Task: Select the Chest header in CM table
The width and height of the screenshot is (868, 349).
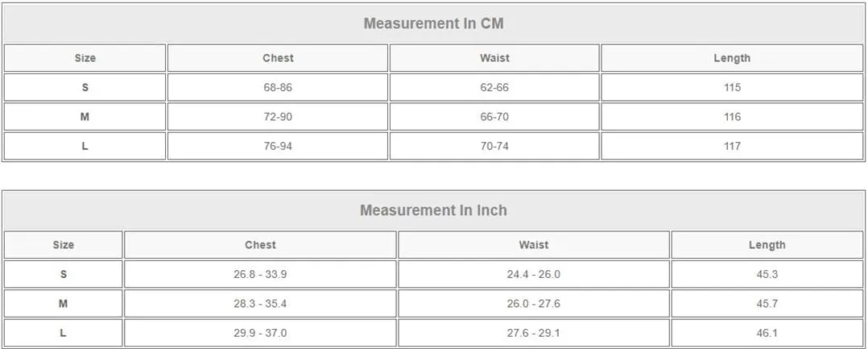Action: pos(278,58)
